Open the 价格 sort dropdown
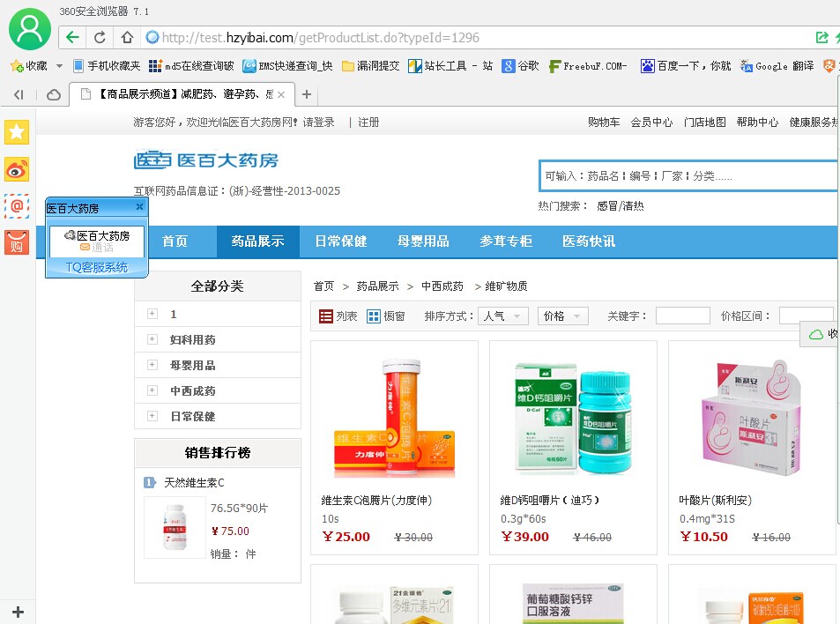The image size is (840, 624). (563, 316)
